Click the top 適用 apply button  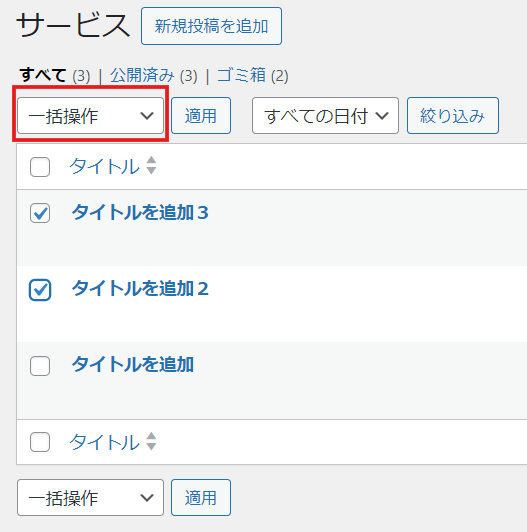tap(201, 116)
